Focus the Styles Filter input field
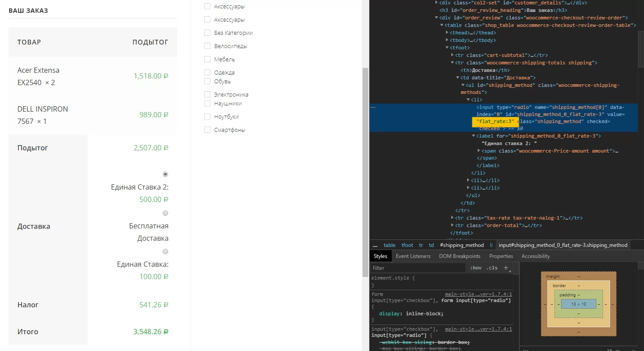 pyautogui.click(x=418, y=268)
